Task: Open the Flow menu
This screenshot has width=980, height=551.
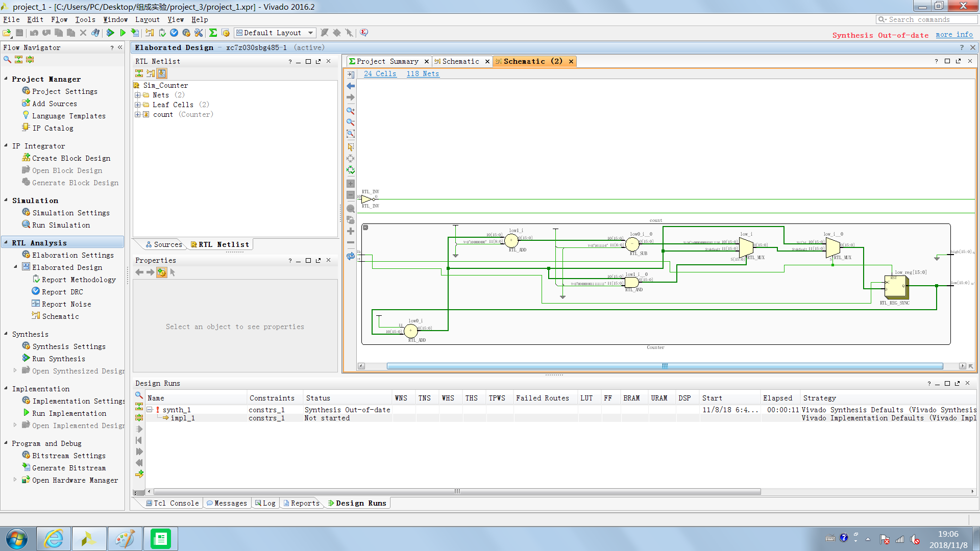Action: (x=59, y=19)
